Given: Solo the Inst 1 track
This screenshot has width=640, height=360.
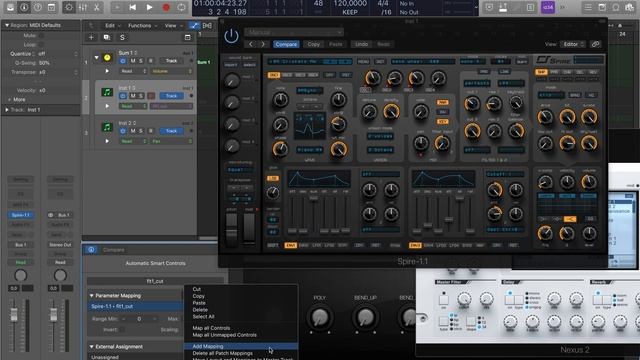Looking at the screenshot, I should [x=141, y=96].
